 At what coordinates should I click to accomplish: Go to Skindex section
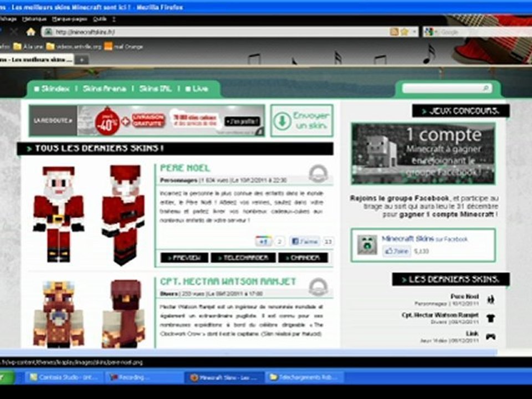52,89
